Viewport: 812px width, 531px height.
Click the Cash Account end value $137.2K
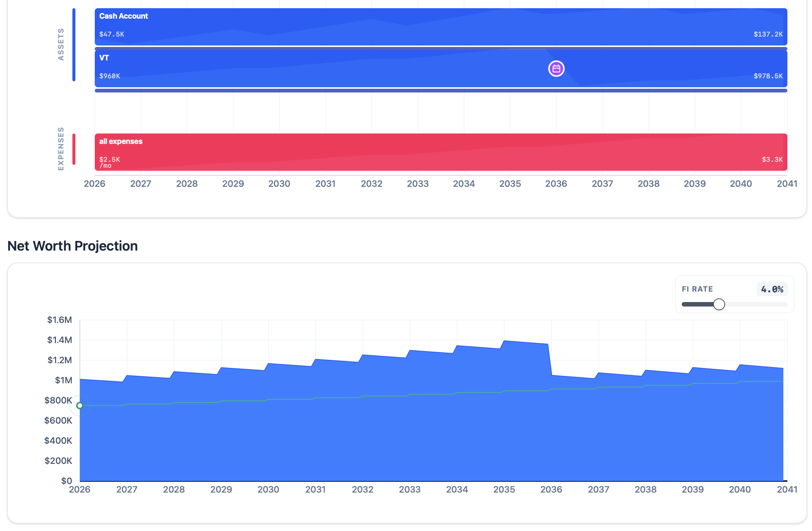pos(768,34)
